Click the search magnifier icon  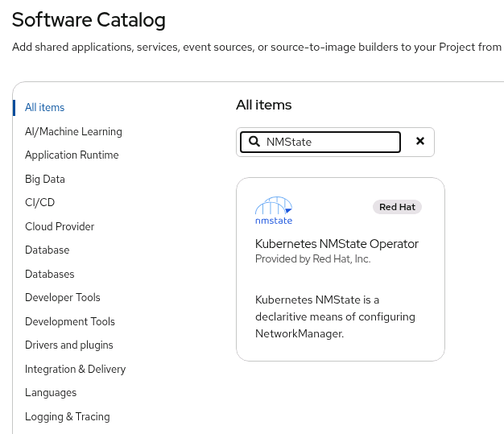(254, 142)
